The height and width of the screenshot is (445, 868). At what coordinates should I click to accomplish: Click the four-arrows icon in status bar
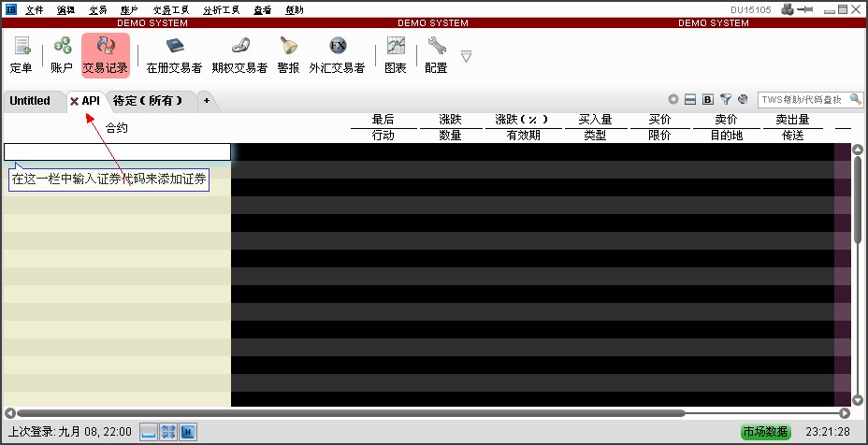168,432
